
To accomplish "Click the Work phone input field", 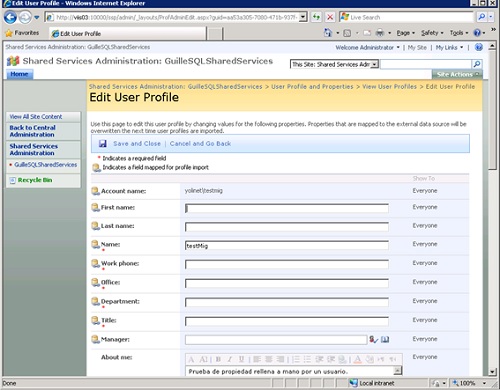I will point(287,264).
